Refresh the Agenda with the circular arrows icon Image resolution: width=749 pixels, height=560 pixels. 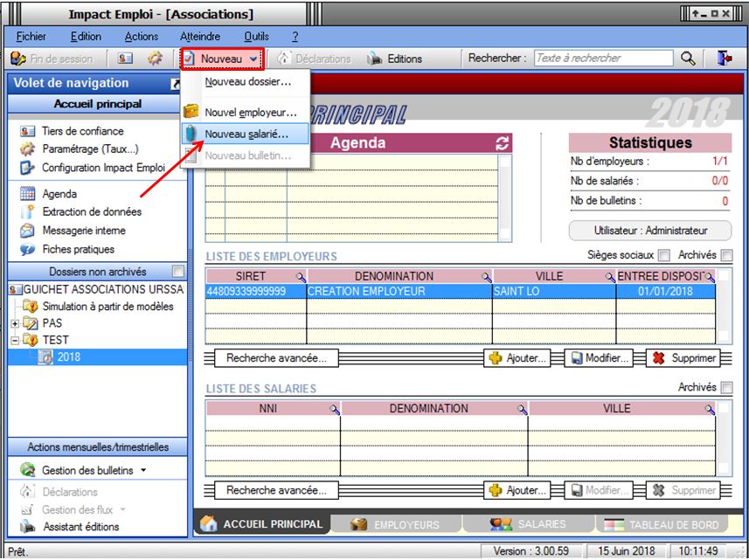(x=502, y=142)
